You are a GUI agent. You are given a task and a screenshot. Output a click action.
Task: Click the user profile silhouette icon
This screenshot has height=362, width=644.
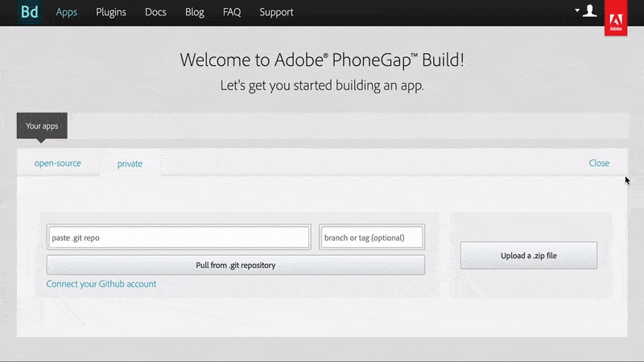point(590,11)
